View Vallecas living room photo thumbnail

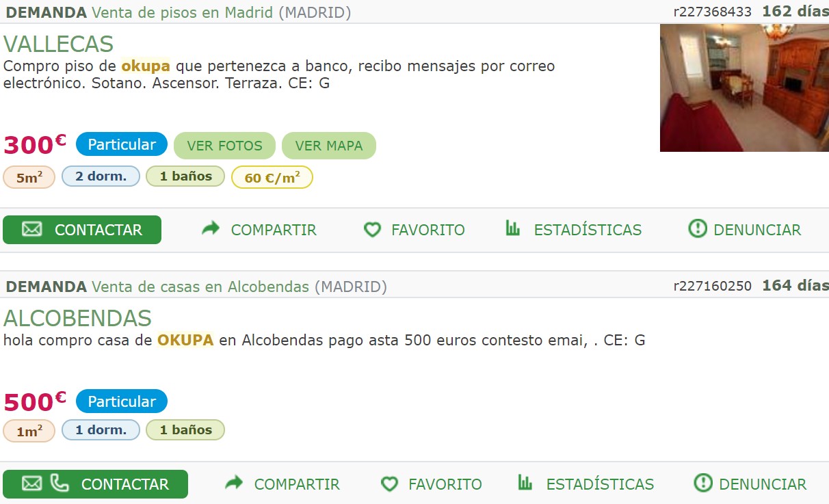744,88
